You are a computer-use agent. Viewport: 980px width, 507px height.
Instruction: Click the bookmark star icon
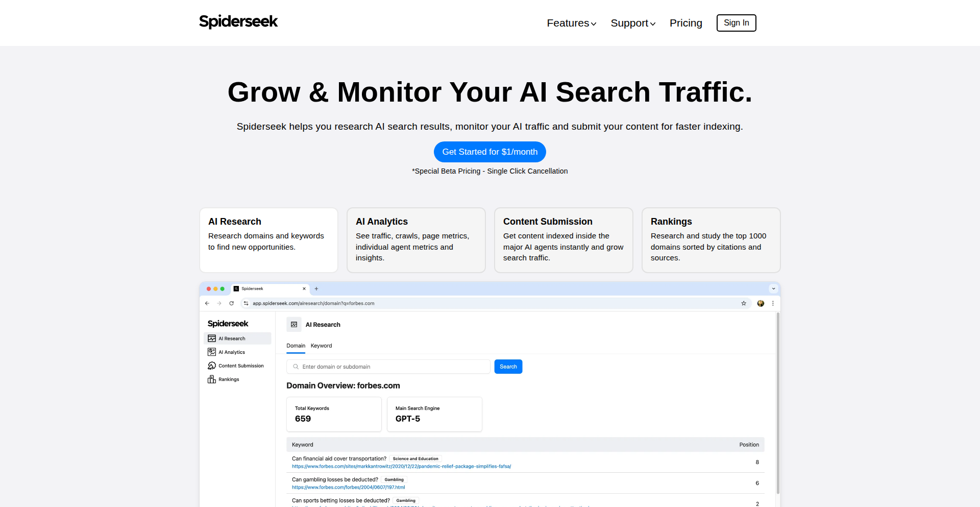tap(744, 303)
